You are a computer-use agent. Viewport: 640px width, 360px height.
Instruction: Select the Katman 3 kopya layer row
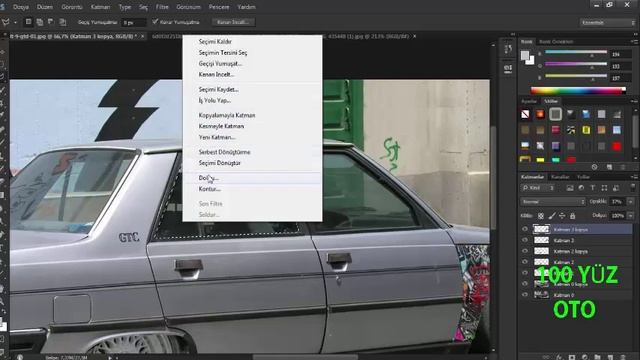576,229
